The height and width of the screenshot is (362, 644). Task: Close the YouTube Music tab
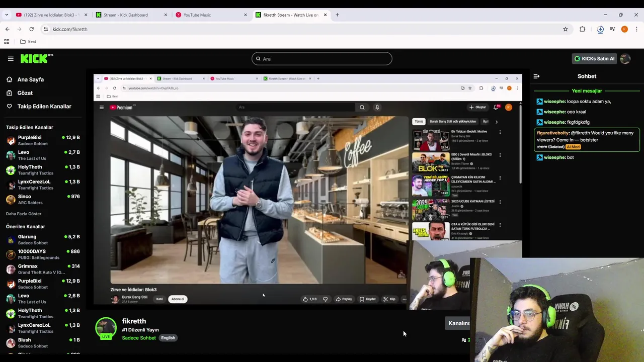click(246, 15)
